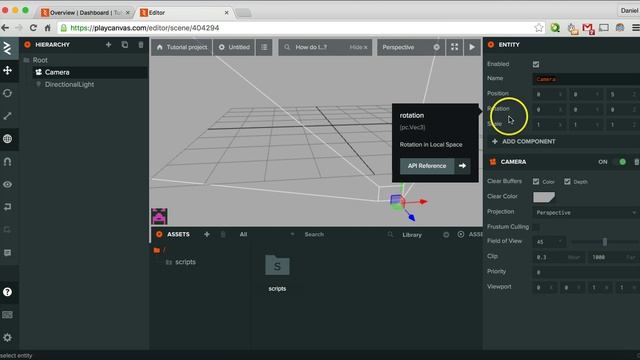This screenshot has height=360, width=640.
Task: Add new entity in Hierarchy panel
Action: coord(109,44)
